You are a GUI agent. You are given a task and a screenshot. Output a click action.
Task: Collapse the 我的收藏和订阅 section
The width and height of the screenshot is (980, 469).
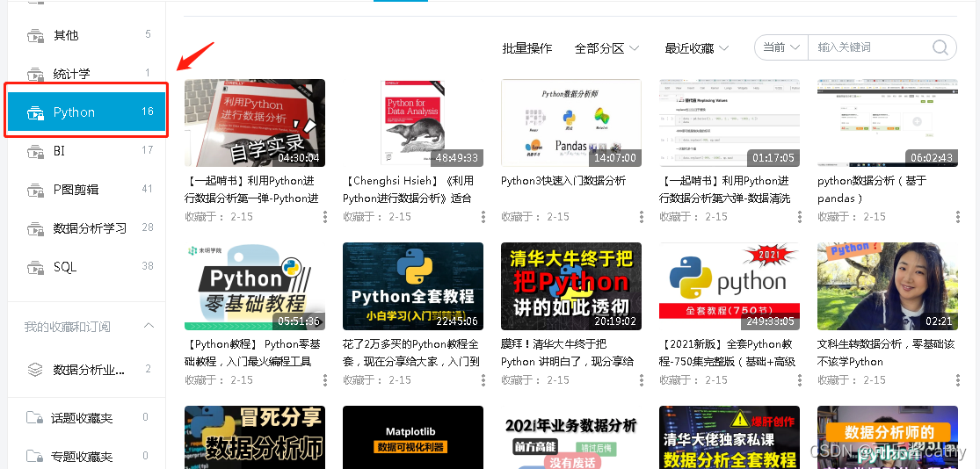(x=149, y=325)
